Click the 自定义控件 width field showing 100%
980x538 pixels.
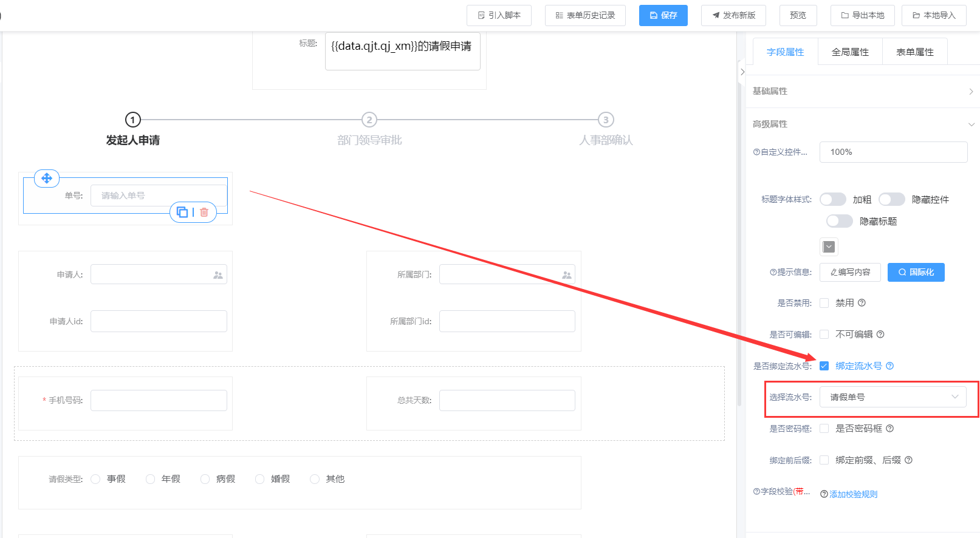(893, 152)
